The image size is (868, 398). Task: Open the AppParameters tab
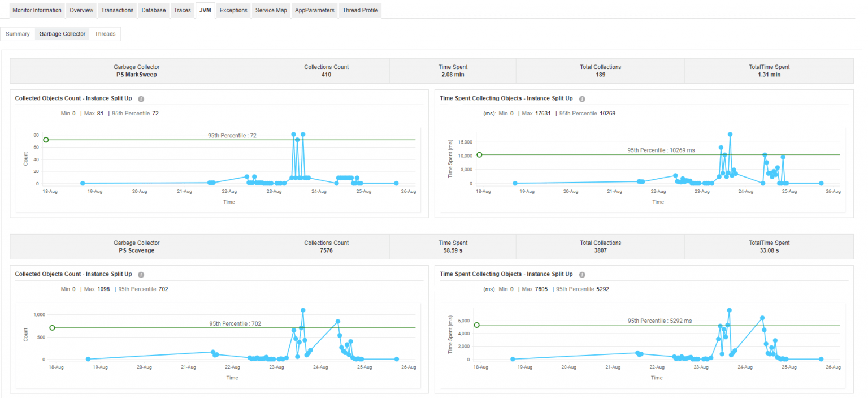coord(314,10)
